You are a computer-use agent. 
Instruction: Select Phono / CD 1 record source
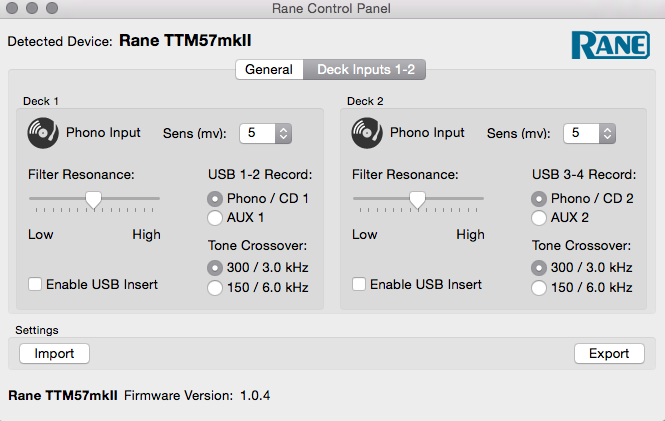tap(214, 198)
